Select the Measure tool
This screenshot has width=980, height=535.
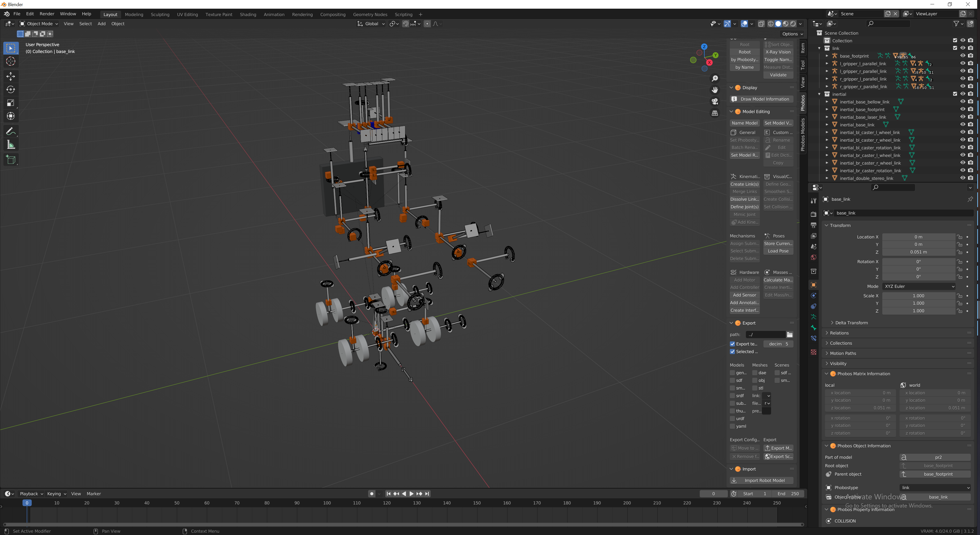11,144
